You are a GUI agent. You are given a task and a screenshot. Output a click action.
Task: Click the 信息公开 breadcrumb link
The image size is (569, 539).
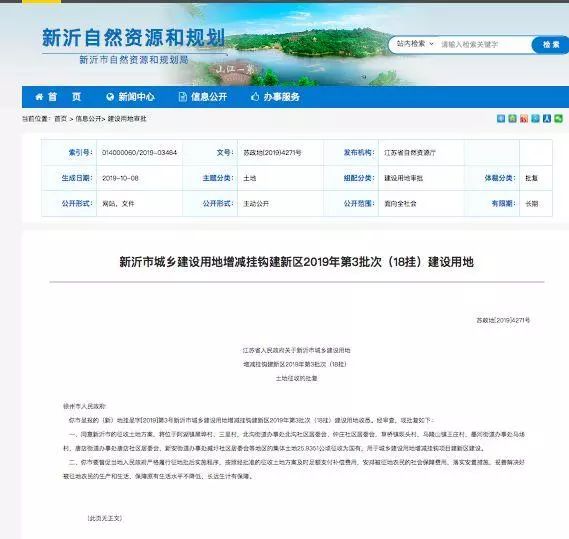[88, 119]
